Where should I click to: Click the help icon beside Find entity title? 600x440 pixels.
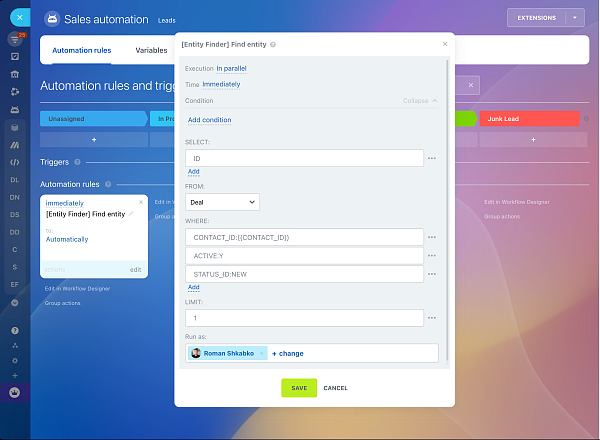click(x=273, y=45)
